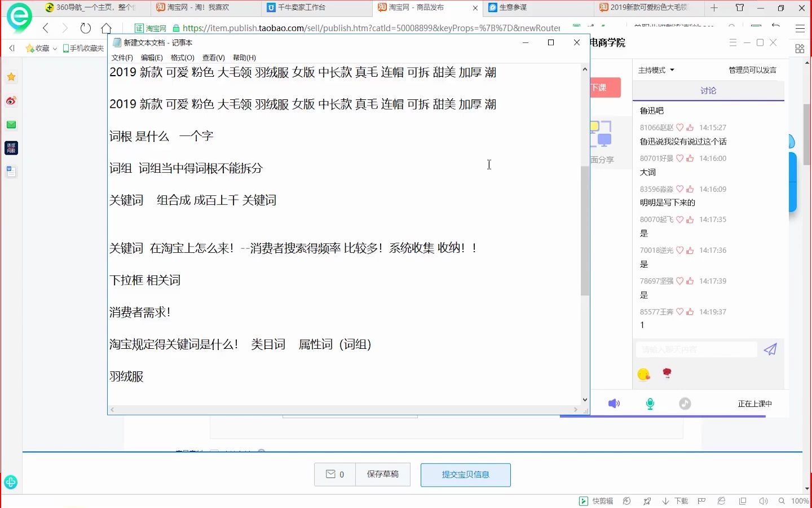This screenshot has height=508, width=812.
Task: Open 下载 downloads in the status bar
Action: click(x=675, y=501)
